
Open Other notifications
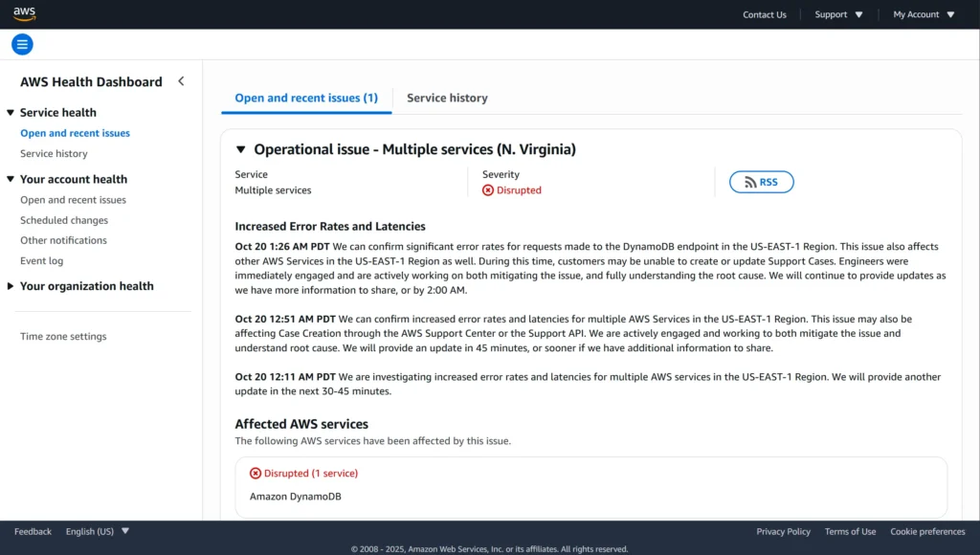(x=63, y=240)
